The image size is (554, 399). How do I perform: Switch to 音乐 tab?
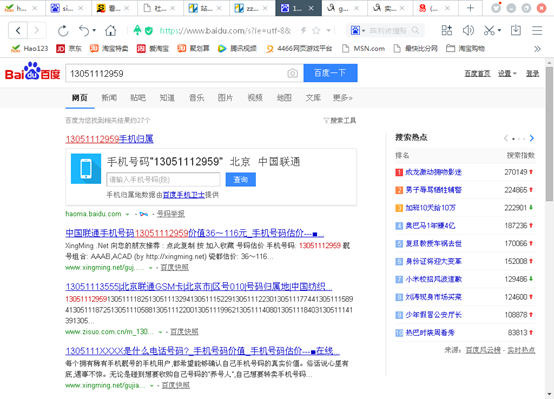(x=196, y=98)
